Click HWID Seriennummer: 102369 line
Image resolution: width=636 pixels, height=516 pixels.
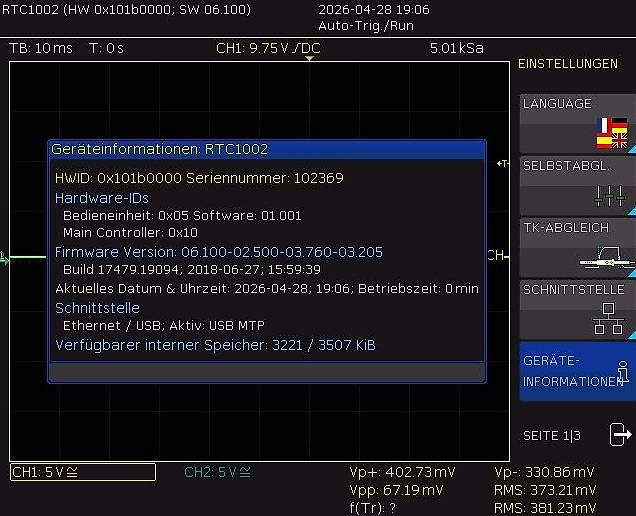[x=199, y=178]
